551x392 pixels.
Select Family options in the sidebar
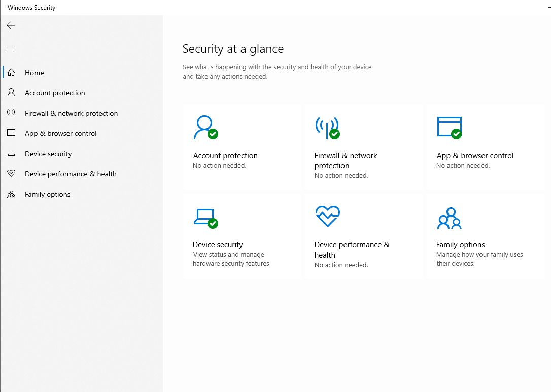(x=48, y=195)
